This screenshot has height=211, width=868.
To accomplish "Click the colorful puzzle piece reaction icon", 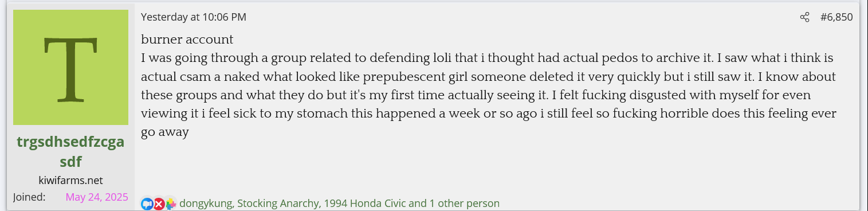I will click(x=171, y=204).
